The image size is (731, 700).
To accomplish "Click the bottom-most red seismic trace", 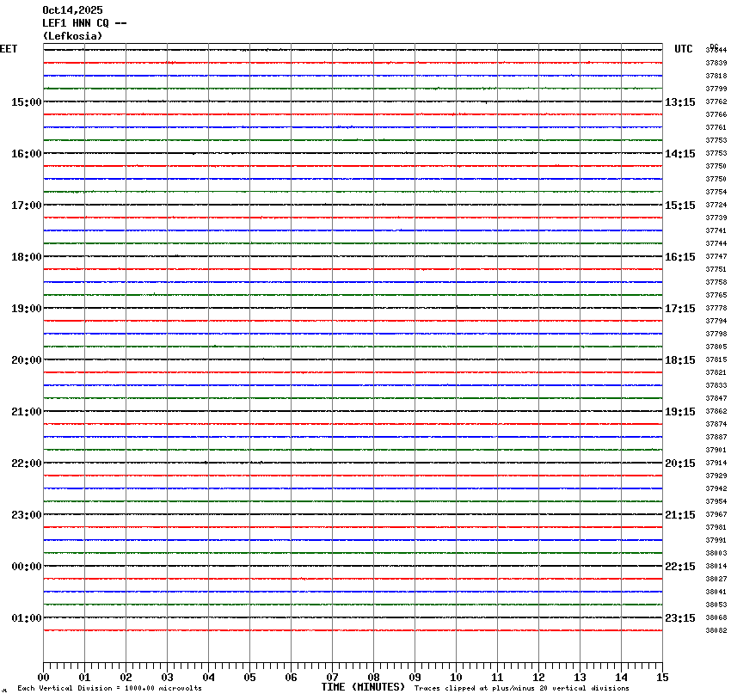I will pos(353,630).
